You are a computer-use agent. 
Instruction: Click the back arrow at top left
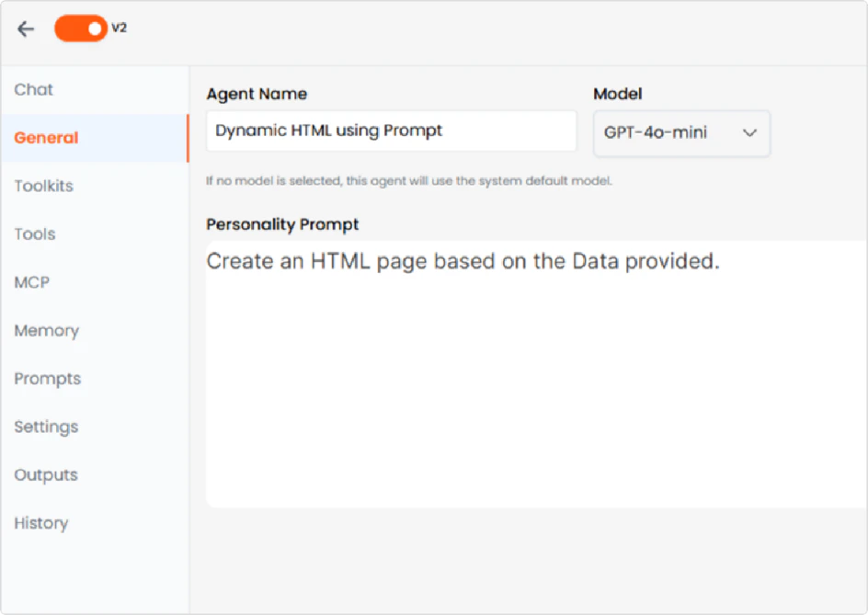tap(25, 28)
